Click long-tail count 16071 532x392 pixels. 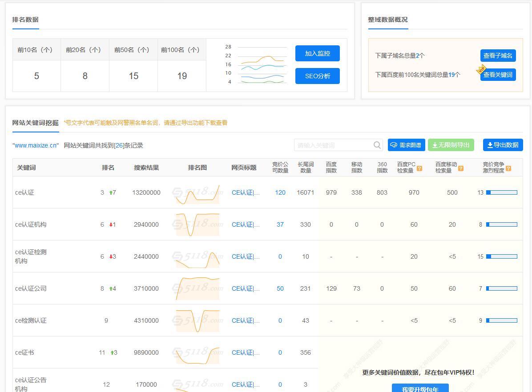pyautogui.click(x=305, y=192)
